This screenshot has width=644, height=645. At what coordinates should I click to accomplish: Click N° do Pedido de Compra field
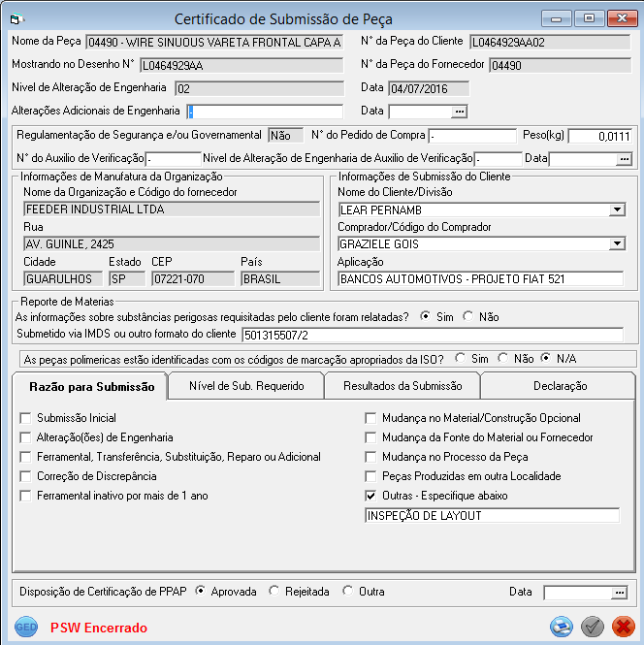coord(472,136)
